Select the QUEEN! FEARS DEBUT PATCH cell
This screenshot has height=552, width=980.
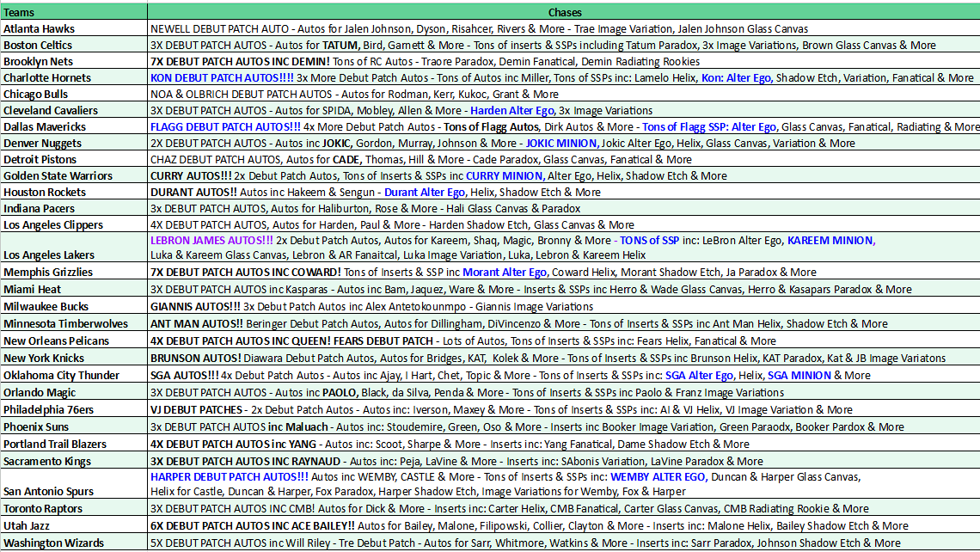pyautogui.click(x=564, y=340)
